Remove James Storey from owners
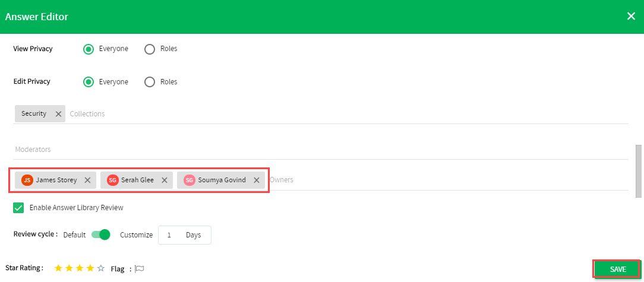 (x=87, y=180)
